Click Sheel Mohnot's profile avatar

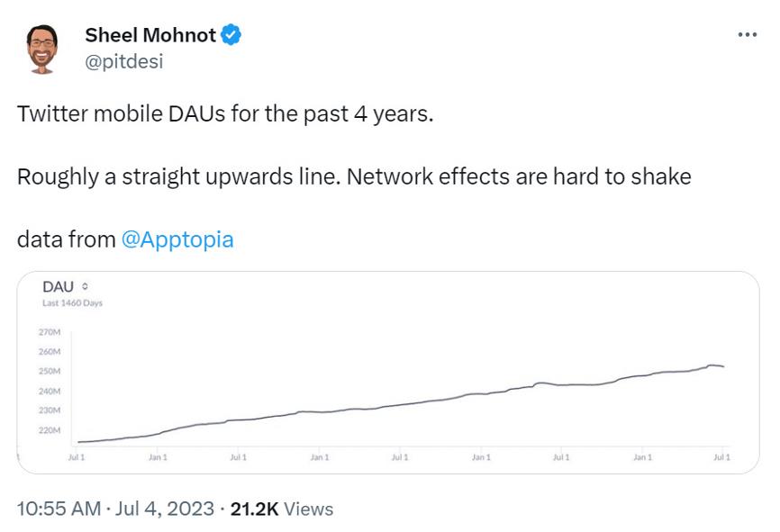pyautogui.click(x=41, y=49)
